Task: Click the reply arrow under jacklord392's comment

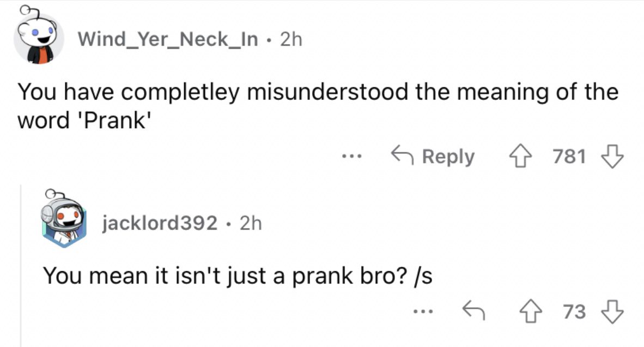Action: pos(473,310)
